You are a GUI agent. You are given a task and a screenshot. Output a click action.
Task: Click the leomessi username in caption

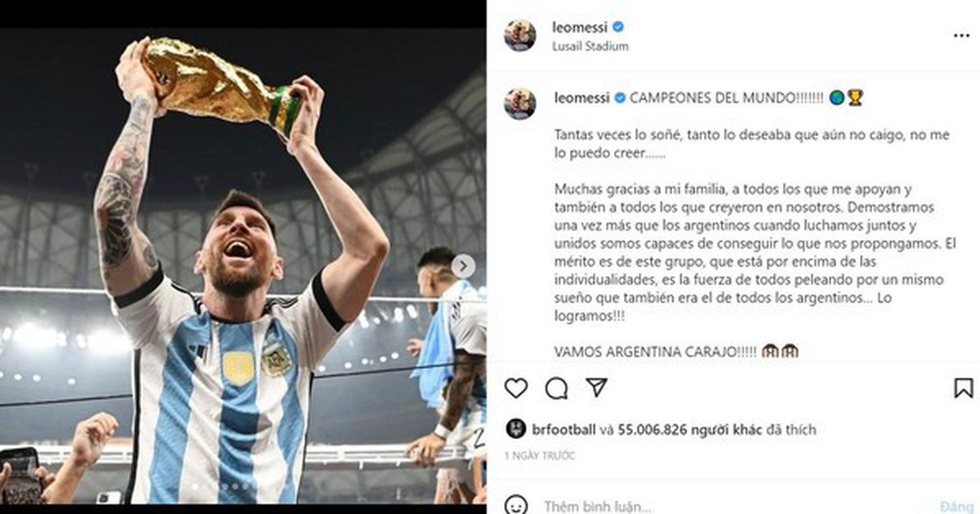point(581,98)
